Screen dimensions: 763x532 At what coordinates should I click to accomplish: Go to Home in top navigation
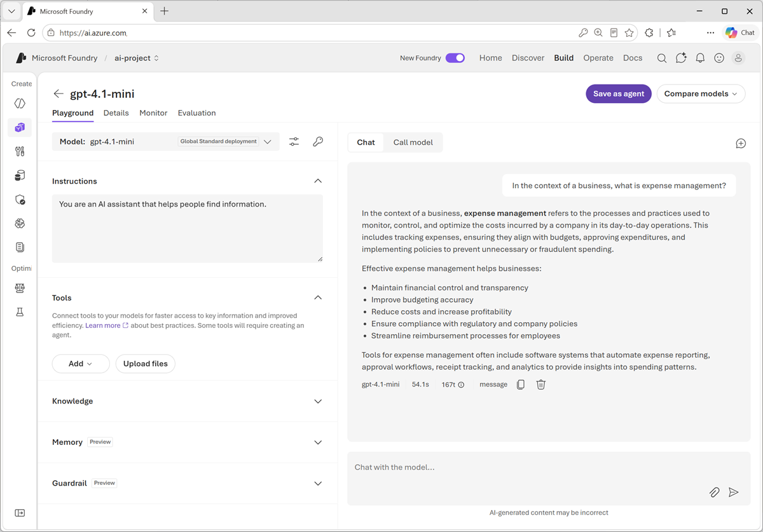click(x=491, y=58)
